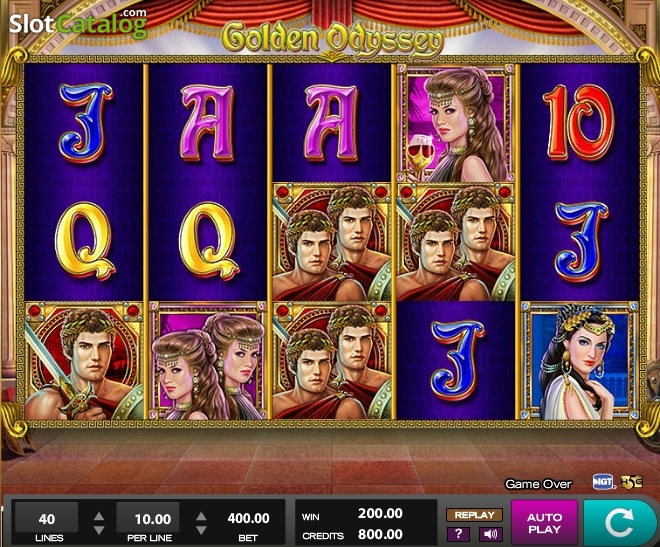Spin the reels with the teal arrow button
This screenshot has height=547, width=660.
pyautogui.click(x=618, y=523)
